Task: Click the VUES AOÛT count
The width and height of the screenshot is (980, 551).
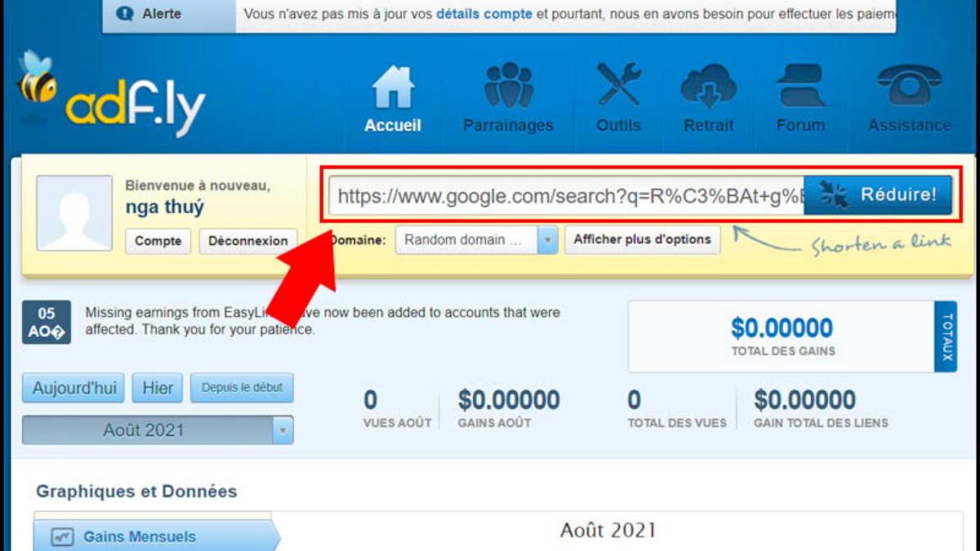Action: pyautogui.click(x=371, y=400)
